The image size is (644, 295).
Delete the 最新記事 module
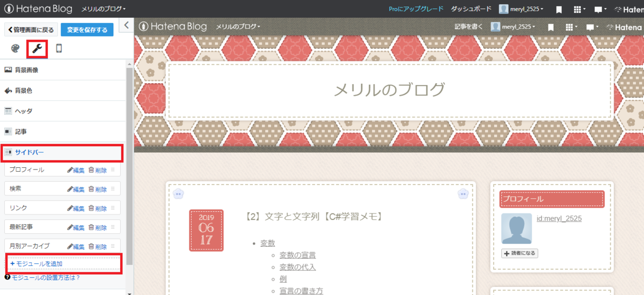coord(98,227)
